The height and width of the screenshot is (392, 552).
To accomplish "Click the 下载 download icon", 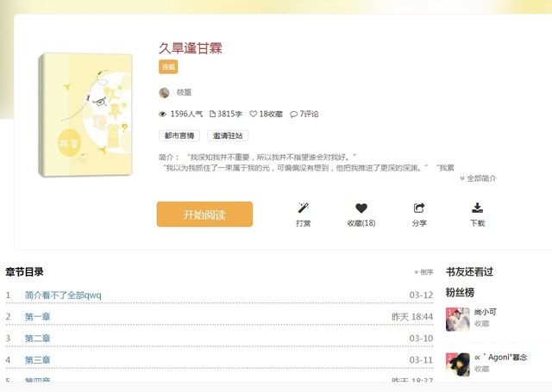I will point(477,208).
